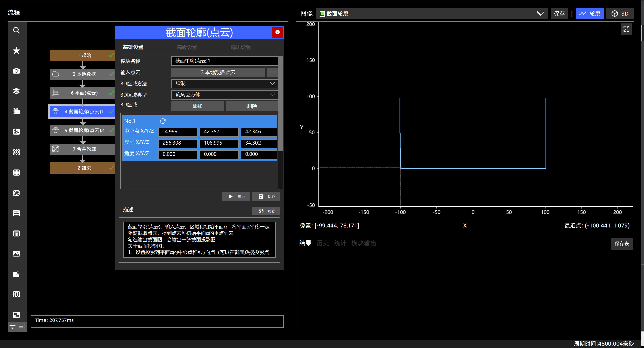The width and height of the screenshot is (644, 348).
Task: Open the 统计 results tab
Action: (340, 243)
